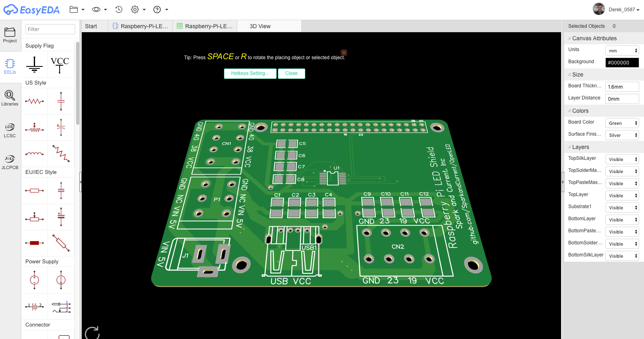Click the Board Thickness input field

(x=622, y=87)
